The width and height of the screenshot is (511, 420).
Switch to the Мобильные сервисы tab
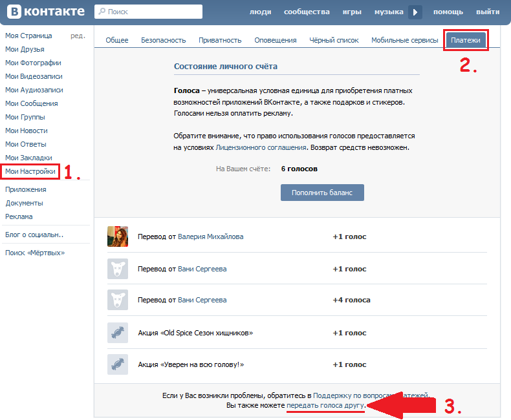[404, 40]
